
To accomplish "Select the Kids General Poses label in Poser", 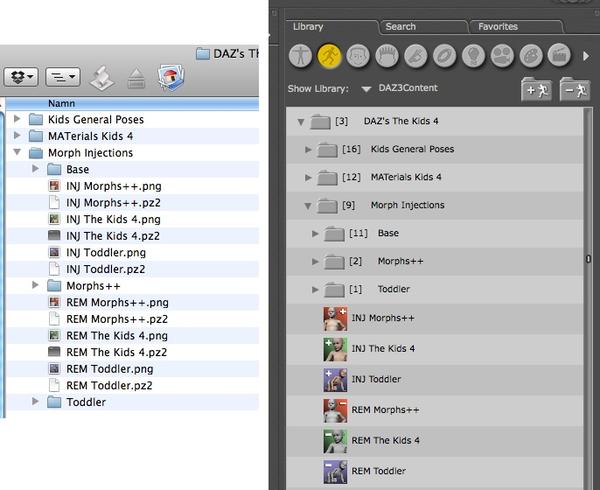I will tap(412, 149).
